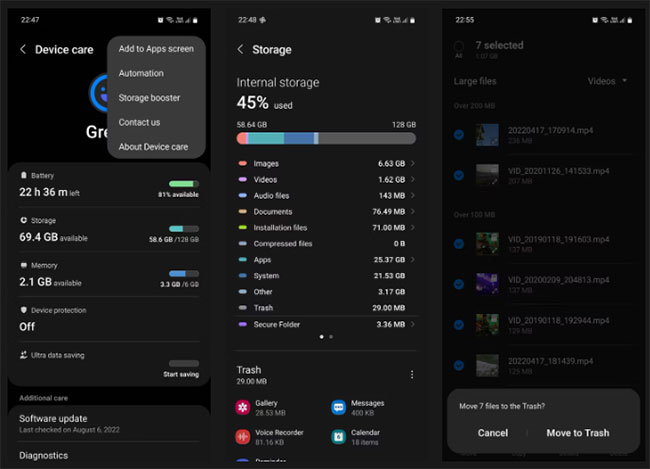Choose Add to Apps screen option
Screen dimensions: 650x469
click(156, 49)
